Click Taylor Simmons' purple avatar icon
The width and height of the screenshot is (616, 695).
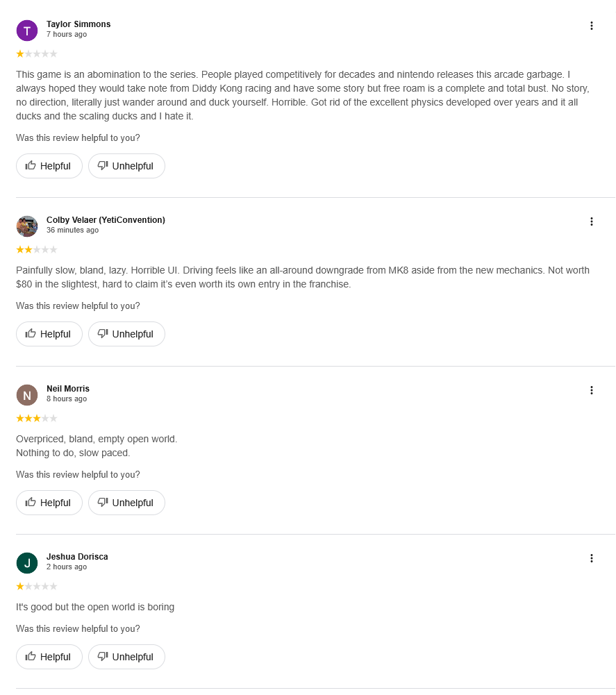point(27,31)
